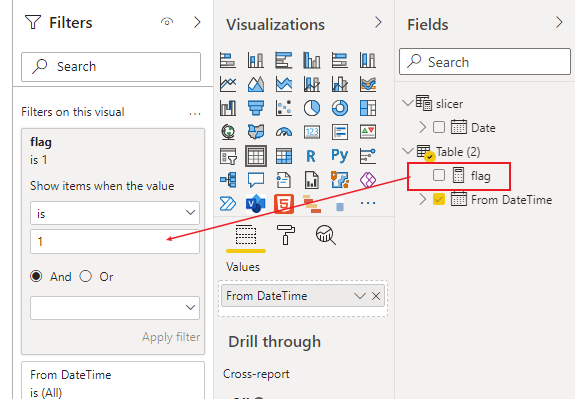Collapse the slicer table in Fields
Image resolution: width=575 pixels, height=399 pixels.
click(408, 103)
